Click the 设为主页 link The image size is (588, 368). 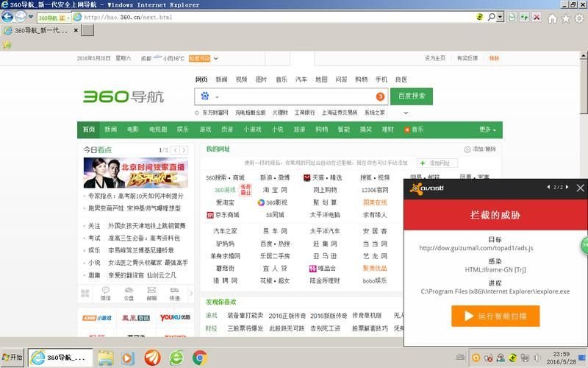435,58
